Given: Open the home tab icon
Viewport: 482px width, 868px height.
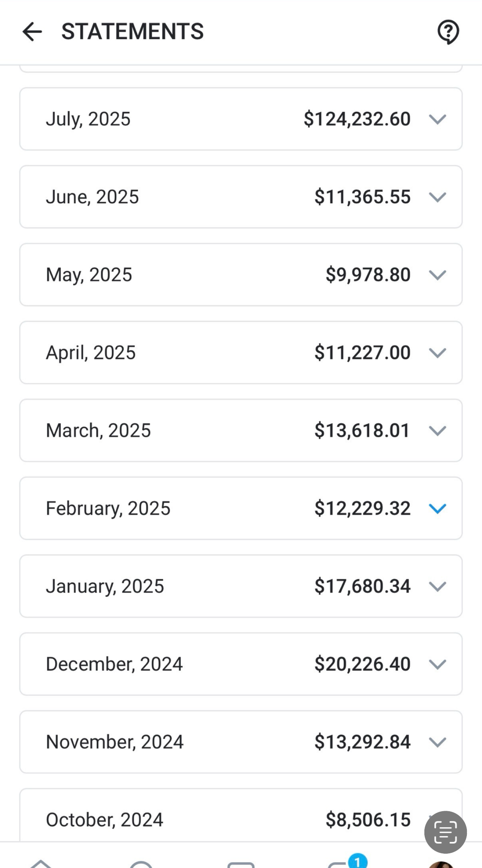Looking at the screenshot, I should coord(41,863).
